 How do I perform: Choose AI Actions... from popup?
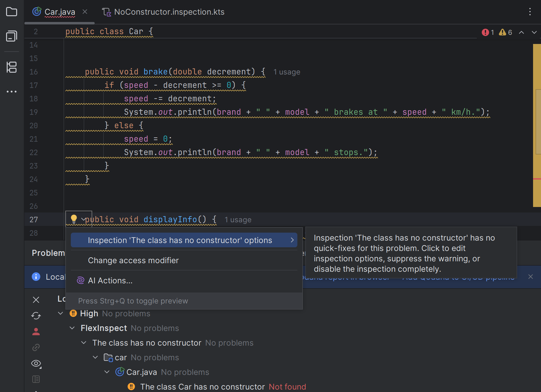coord(184,281)
